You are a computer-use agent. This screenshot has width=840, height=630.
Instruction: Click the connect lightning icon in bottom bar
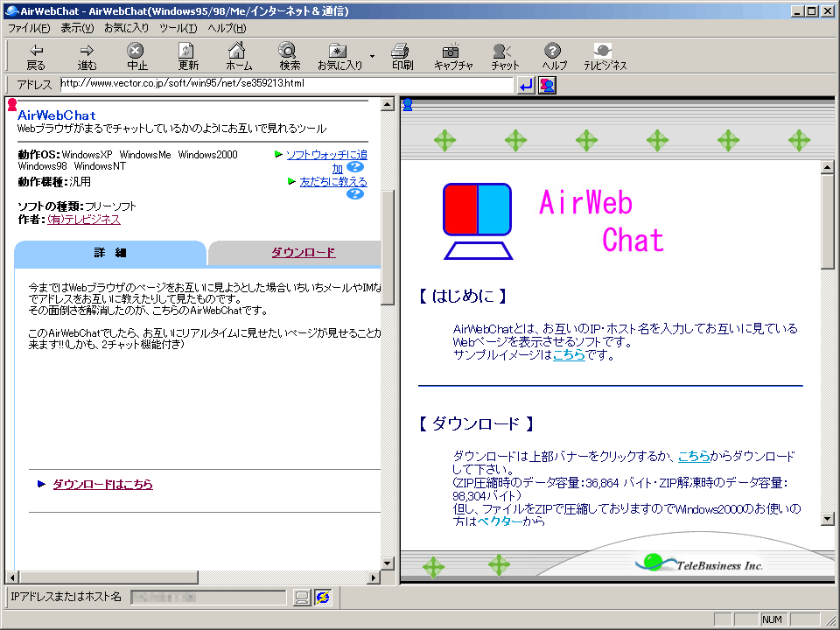tap(323, 597)
